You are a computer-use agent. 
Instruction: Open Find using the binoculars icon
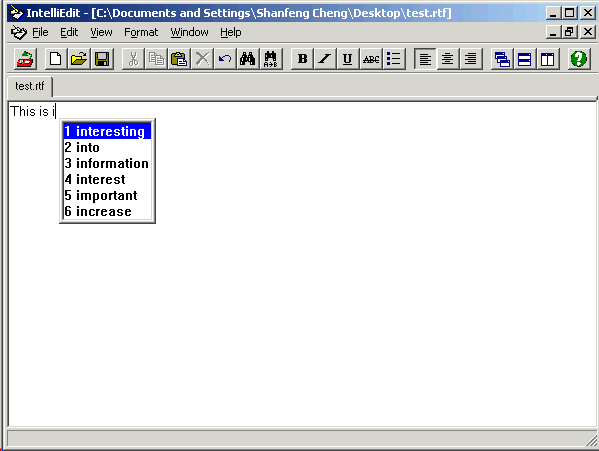point(248,59)
